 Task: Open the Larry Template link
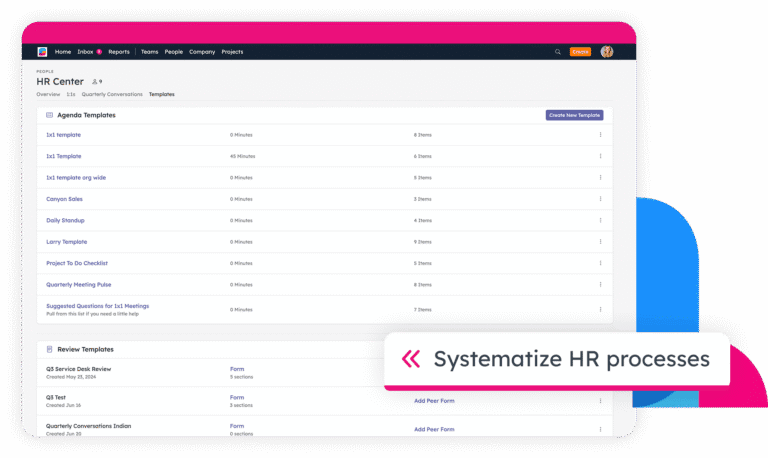[67, 241]
